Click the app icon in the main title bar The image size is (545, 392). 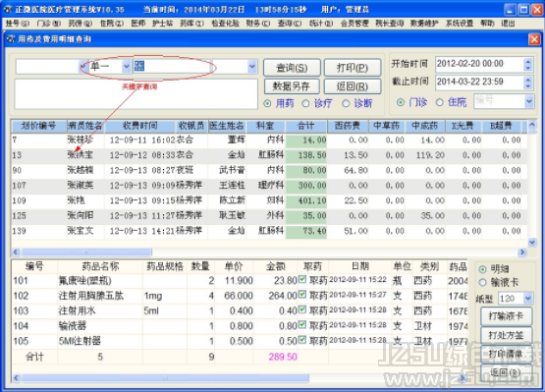point(8,9)
